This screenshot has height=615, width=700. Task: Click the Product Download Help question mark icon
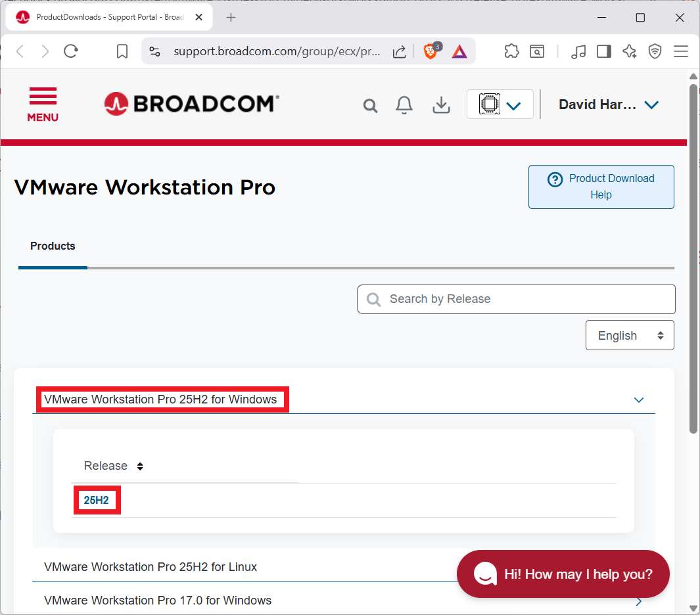tap(555, 179)
